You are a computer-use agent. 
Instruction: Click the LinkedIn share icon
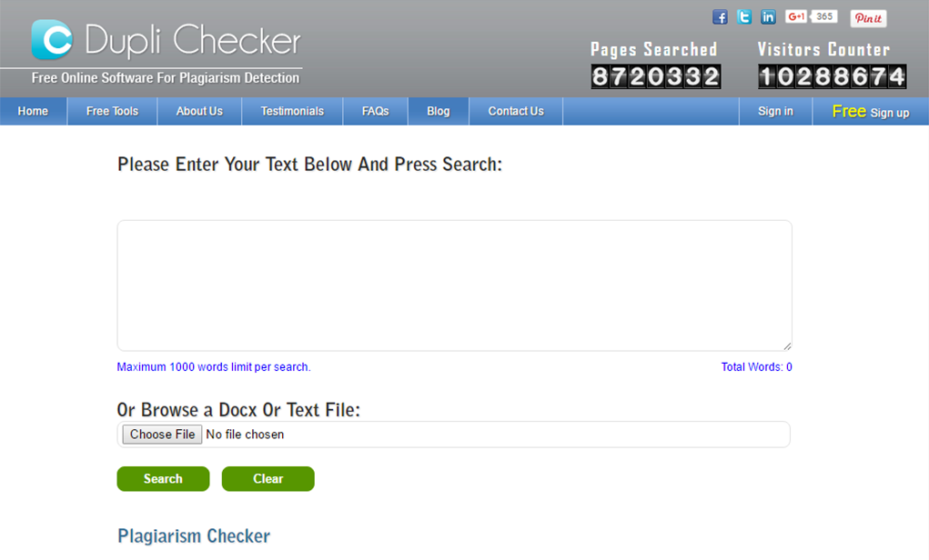[x=768, y=17]
